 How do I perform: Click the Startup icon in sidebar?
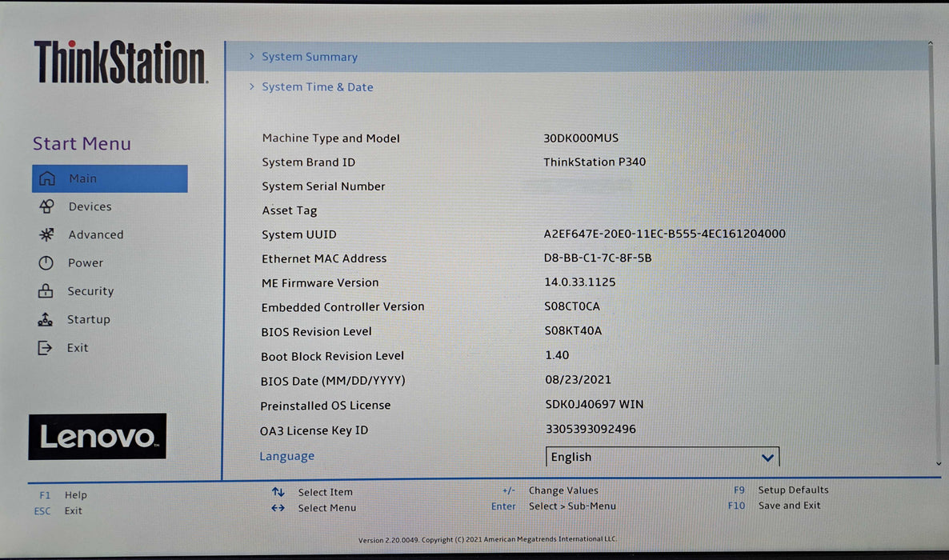tap(46, 319)
